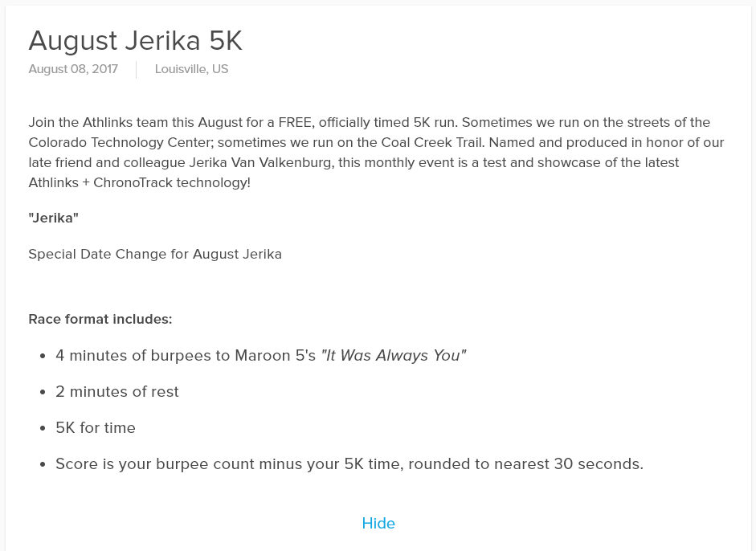The image size is (756, 551).
Task: Click the divider between date and location
Action: tap(137, 69)
